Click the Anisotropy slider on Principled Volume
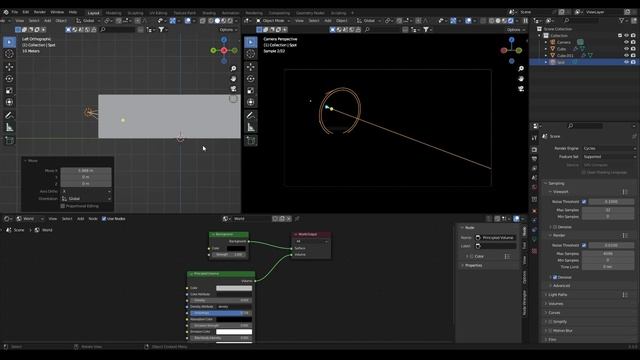Image resolution: width=640 pixels, height=360 pixels. [x=221, y=313]
